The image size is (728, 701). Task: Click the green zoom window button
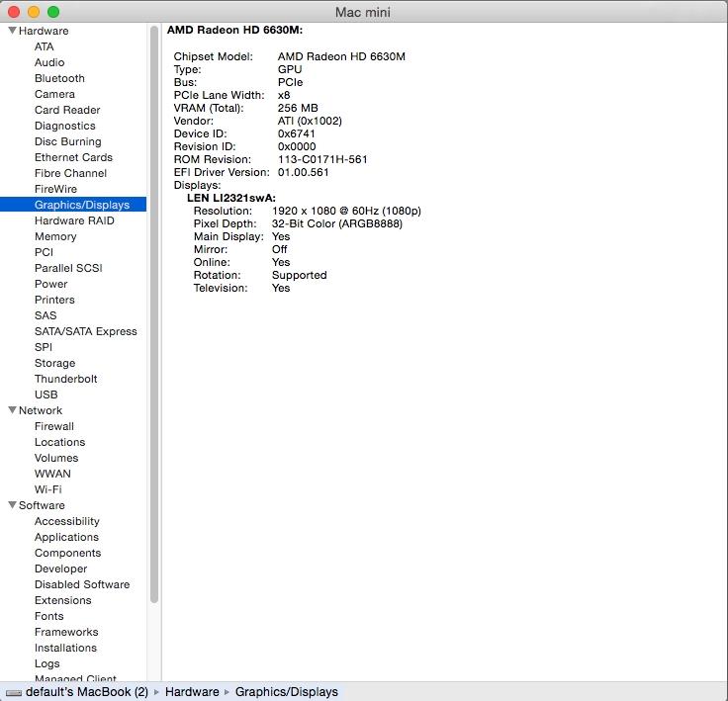[53, 11]
